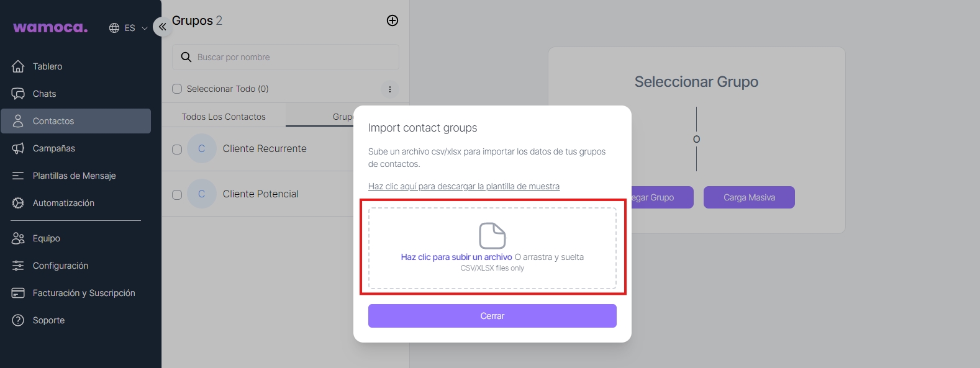Viewport: 980px width, 368px height.
Task: Check the Cliente Recurrente checkbox
Action: [177, 150]
